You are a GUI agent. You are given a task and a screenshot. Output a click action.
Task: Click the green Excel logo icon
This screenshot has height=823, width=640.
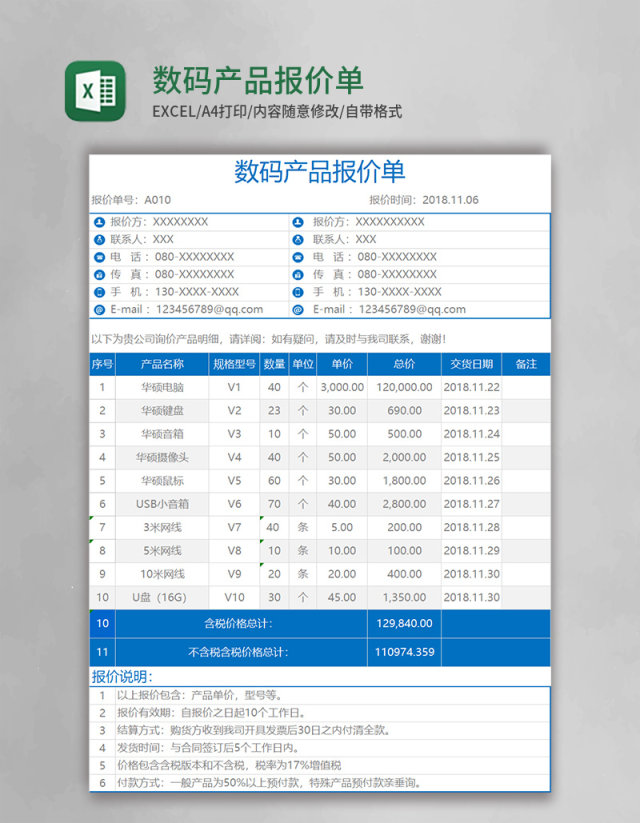tap(95, 91)
